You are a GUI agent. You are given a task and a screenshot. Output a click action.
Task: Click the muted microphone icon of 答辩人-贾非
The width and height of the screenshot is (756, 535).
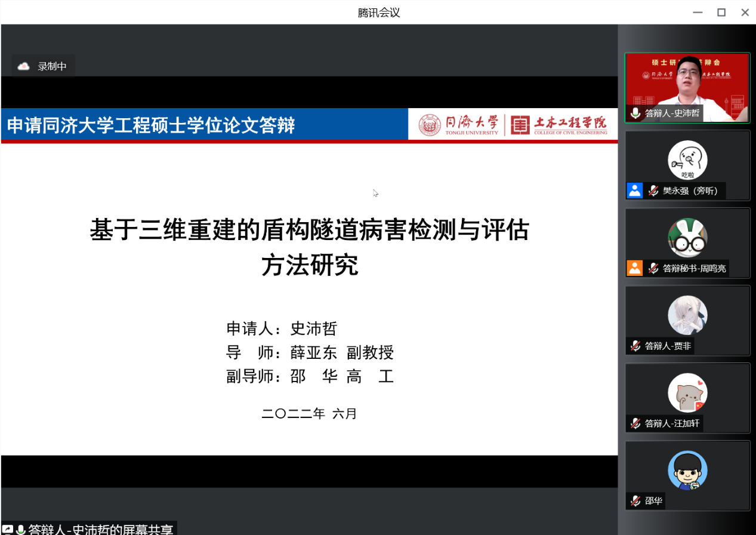pyautogui.click(x=635, y=346)
